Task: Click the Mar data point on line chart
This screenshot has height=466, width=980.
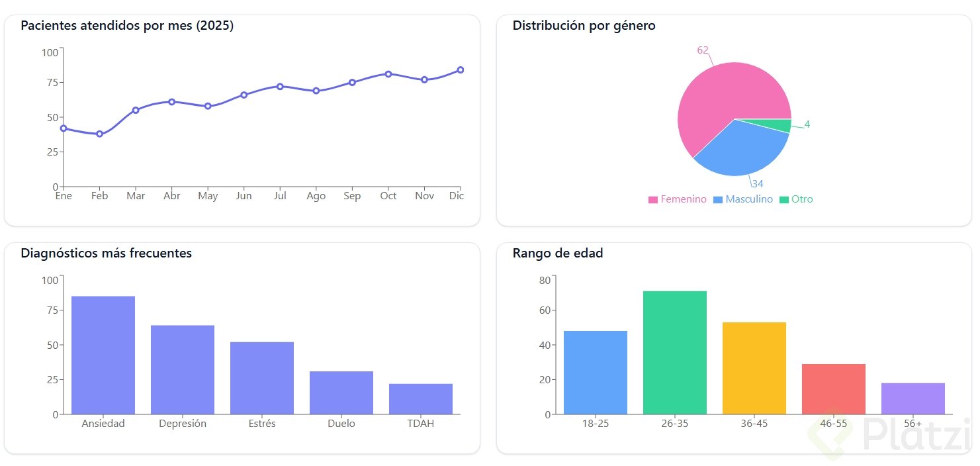Action: (x=136, y=110)
